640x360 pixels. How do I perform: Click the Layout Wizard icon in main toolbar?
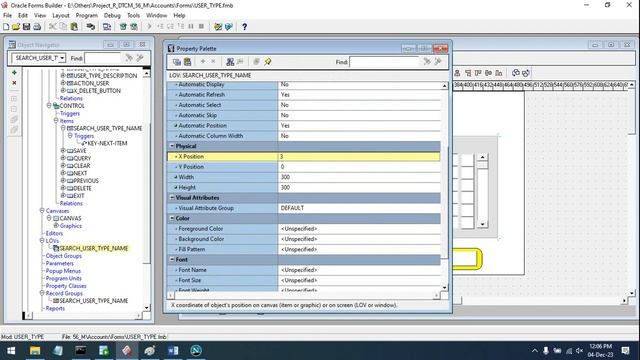pos(218,27)
